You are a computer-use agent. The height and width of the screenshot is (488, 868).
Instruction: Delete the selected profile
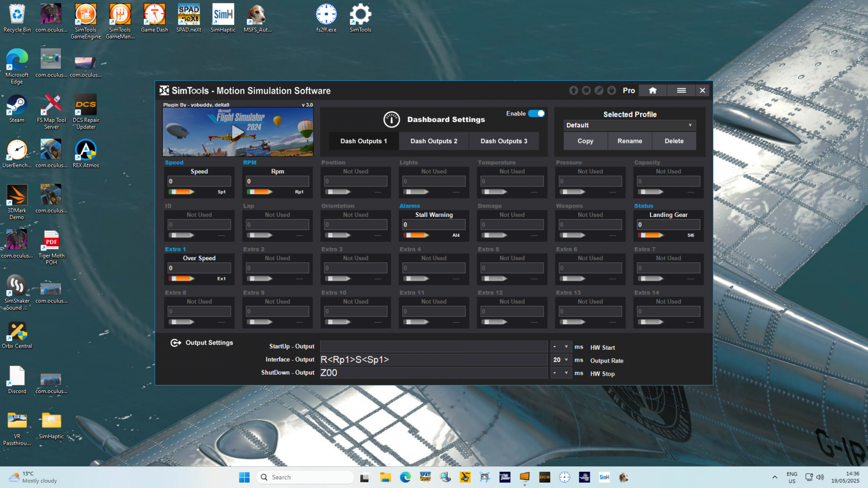pyautogui.click(x=674, y=141)
